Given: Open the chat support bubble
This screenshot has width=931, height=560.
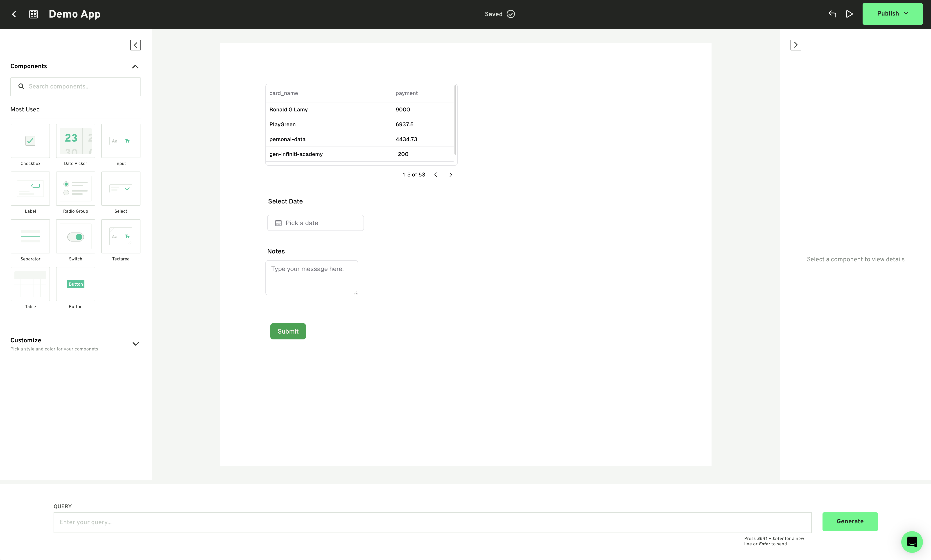Looking at the screenshot, I should pos(912,542).
